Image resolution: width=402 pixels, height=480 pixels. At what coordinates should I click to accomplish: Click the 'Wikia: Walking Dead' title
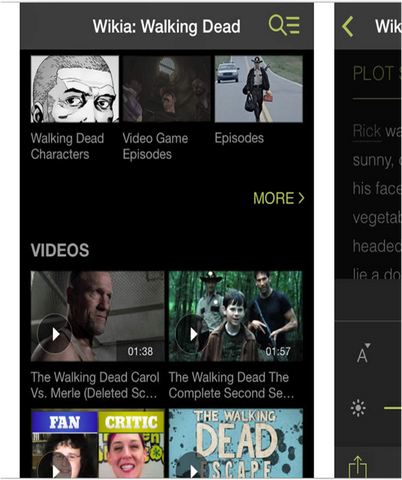click(x=167, y=27)
